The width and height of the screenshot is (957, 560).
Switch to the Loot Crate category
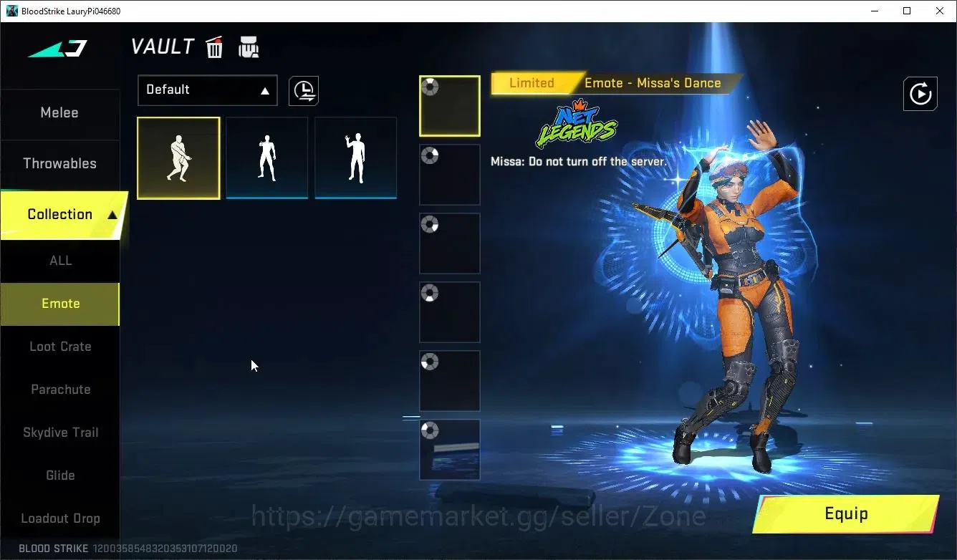60,347
